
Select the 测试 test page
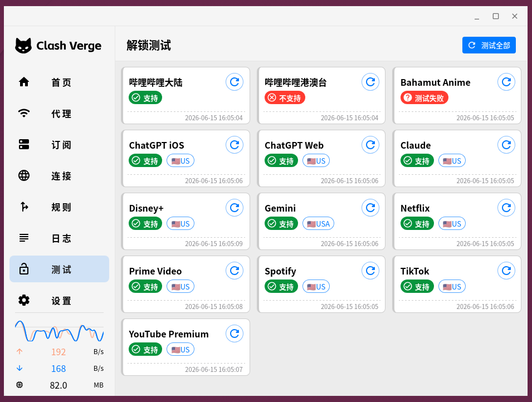[x=60, y=269]
